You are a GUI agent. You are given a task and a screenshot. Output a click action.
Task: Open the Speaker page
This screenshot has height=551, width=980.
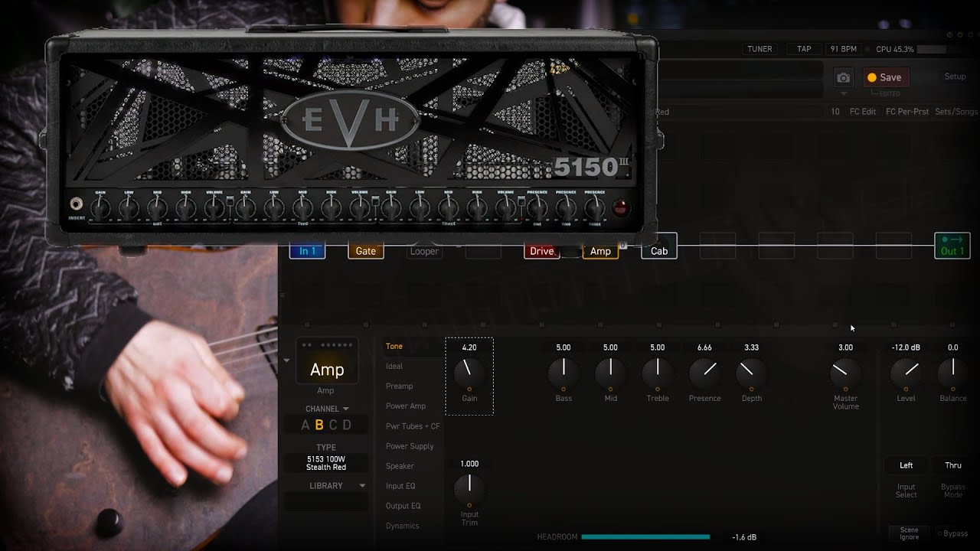pyautogui.click(x=400, y=466)
